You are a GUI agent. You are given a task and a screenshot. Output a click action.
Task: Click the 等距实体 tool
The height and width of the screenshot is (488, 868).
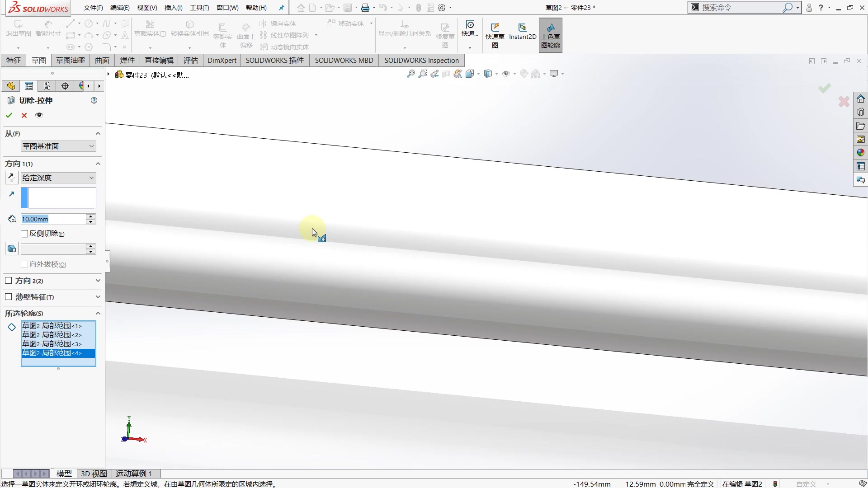(x=223, y=32)
